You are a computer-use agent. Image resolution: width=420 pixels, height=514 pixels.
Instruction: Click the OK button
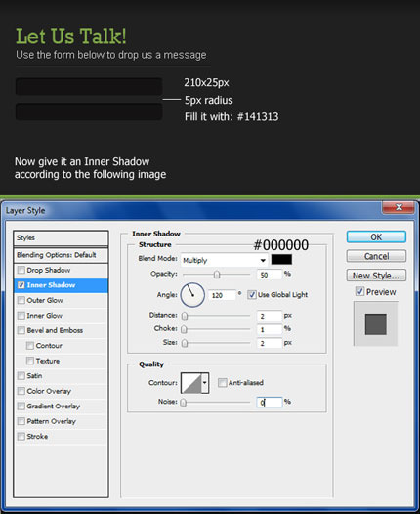point(376,237)
